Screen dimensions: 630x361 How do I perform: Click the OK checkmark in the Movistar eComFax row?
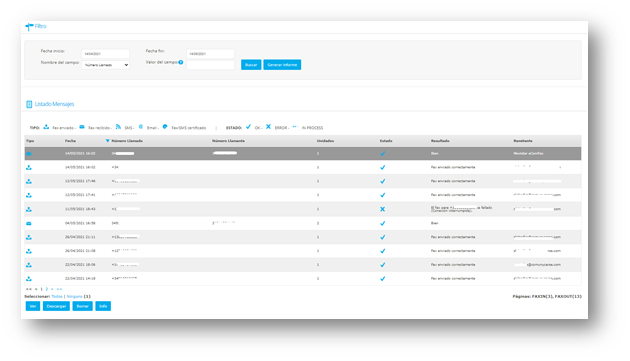[382, 154]
